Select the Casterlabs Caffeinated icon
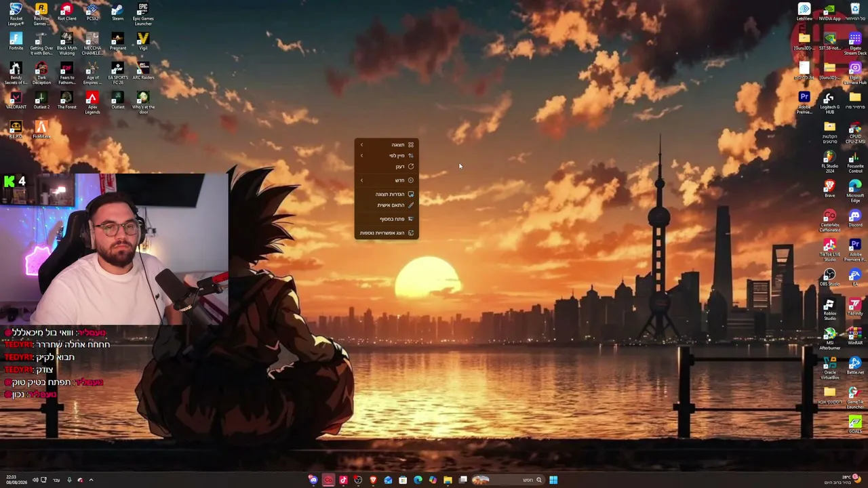This screenshot has width=868, height=488. click(829, 221)
